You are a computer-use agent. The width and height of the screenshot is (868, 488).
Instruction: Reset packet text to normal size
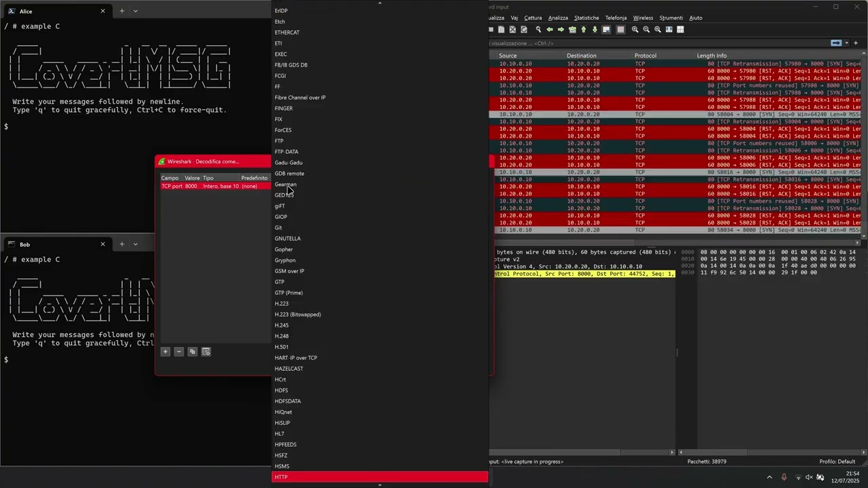(x=658, y=30)
